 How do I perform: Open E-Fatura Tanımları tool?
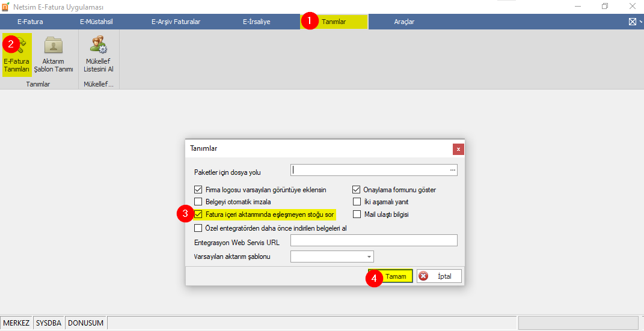tap(17, 55)
